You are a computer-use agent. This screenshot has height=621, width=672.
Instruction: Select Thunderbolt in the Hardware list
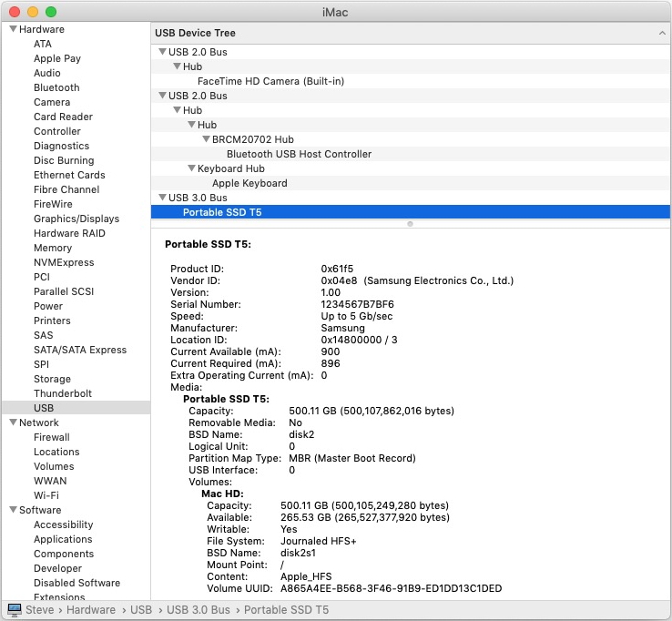point(63,393)
